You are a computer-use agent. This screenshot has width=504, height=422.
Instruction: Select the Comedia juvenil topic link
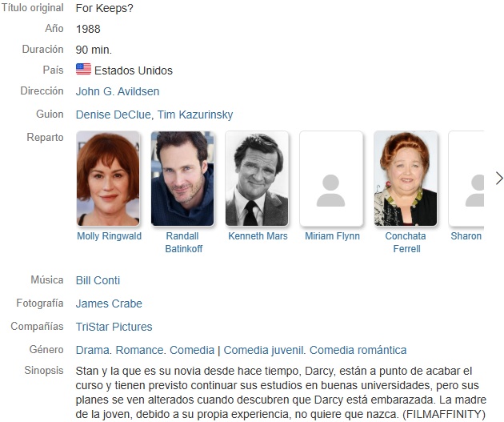click(x=263, y=350)
